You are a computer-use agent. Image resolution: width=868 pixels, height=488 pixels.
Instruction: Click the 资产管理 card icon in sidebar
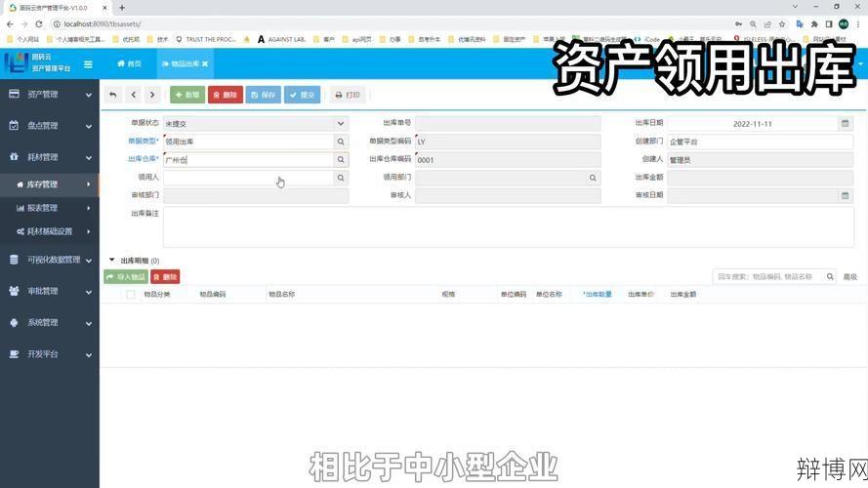tap(14, 94)
